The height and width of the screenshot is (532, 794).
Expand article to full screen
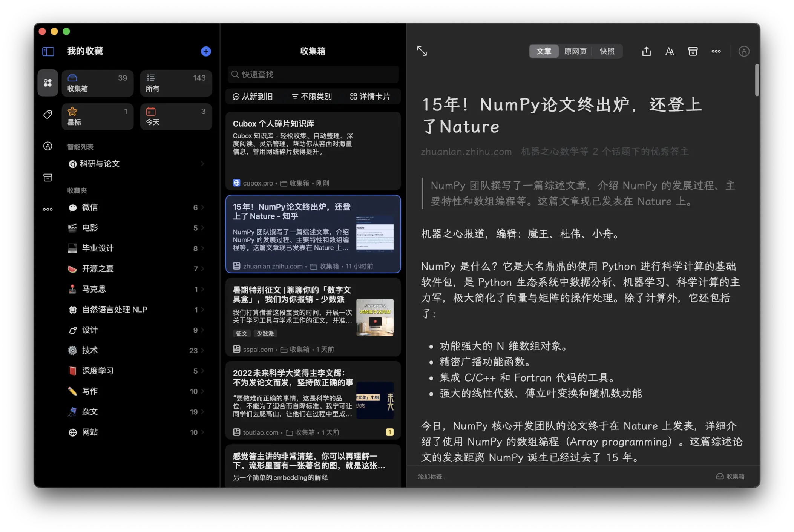422,51
